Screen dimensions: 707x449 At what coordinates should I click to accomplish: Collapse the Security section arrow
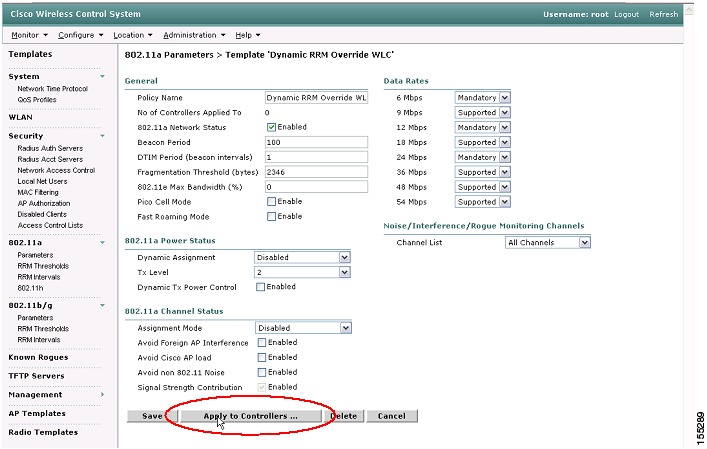(x=102, y=136)
